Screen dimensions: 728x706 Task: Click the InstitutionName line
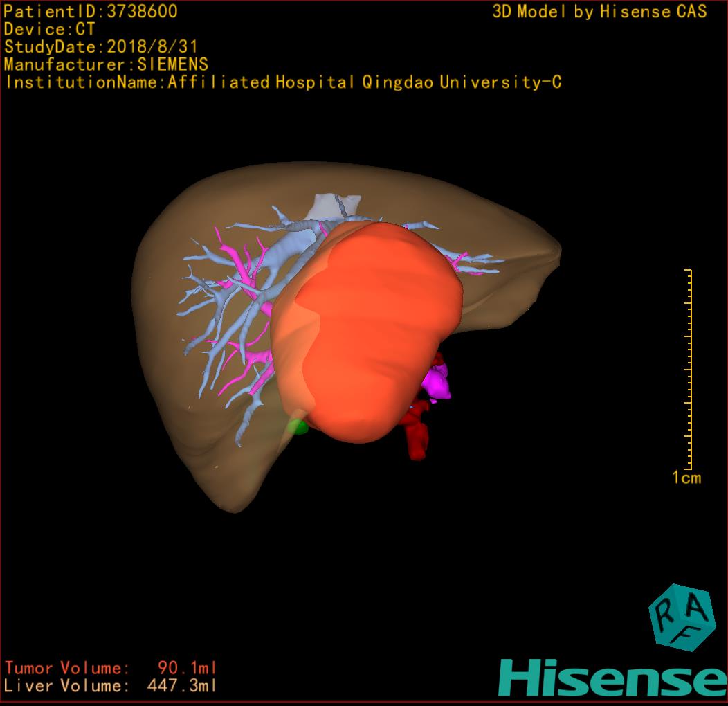(x=282, y=82)
